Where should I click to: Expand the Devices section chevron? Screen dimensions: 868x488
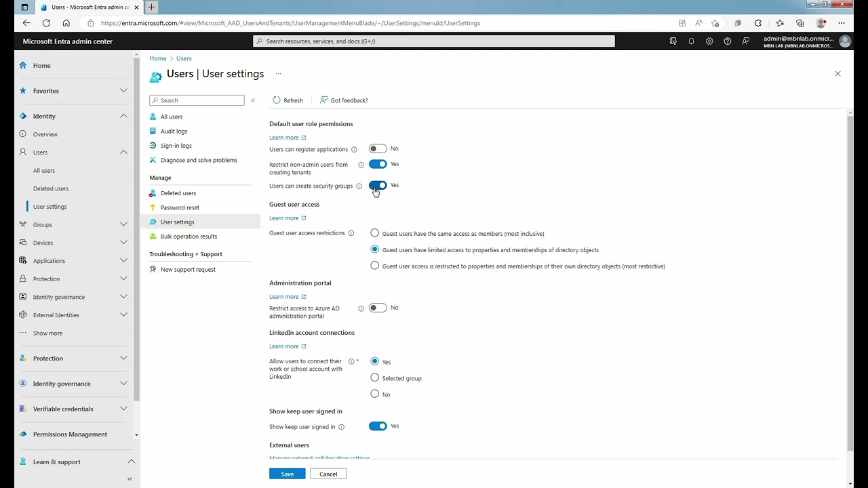click(x=123, y=243)
